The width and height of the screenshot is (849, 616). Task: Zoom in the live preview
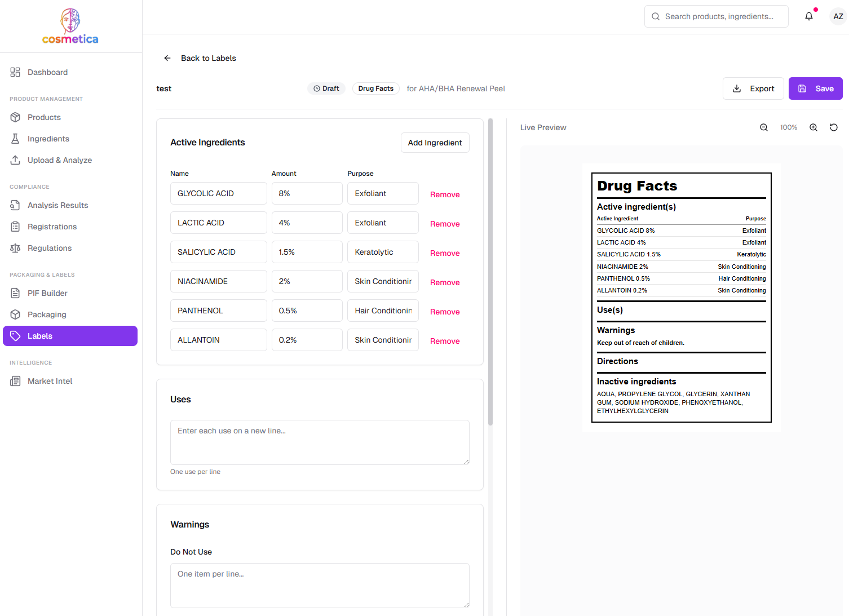(x=813, y=127)
